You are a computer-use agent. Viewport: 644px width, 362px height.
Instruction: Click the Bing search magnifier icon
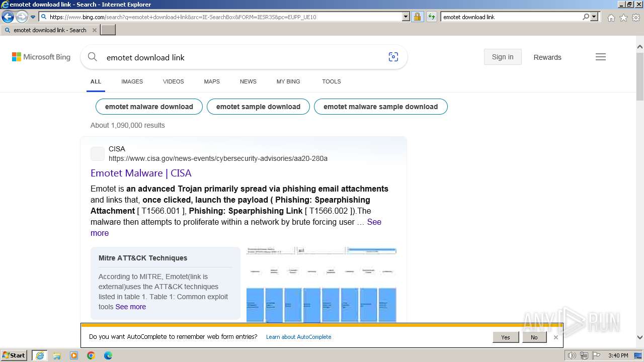(x=92, y=57)
